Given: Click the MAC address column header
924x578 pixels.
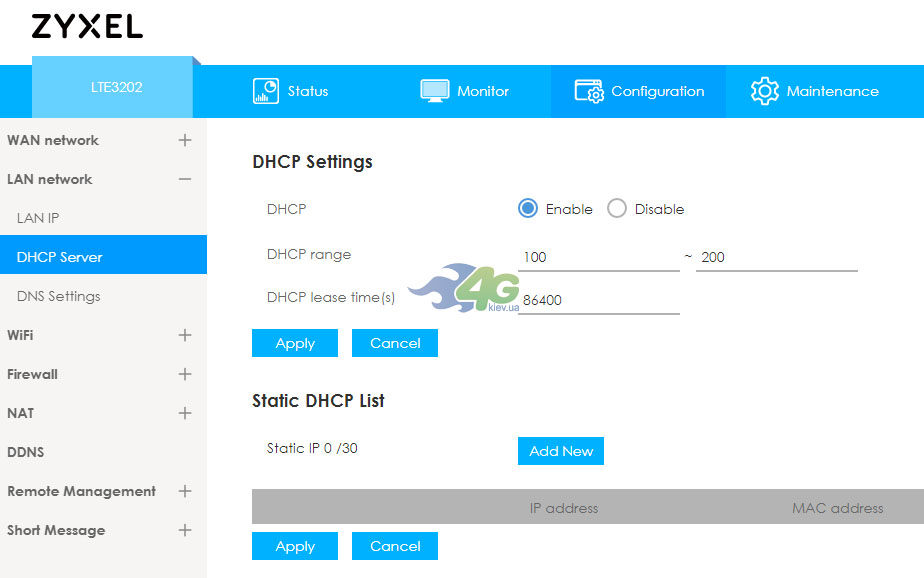Looking at the screenshot, I should click(837, 508).
